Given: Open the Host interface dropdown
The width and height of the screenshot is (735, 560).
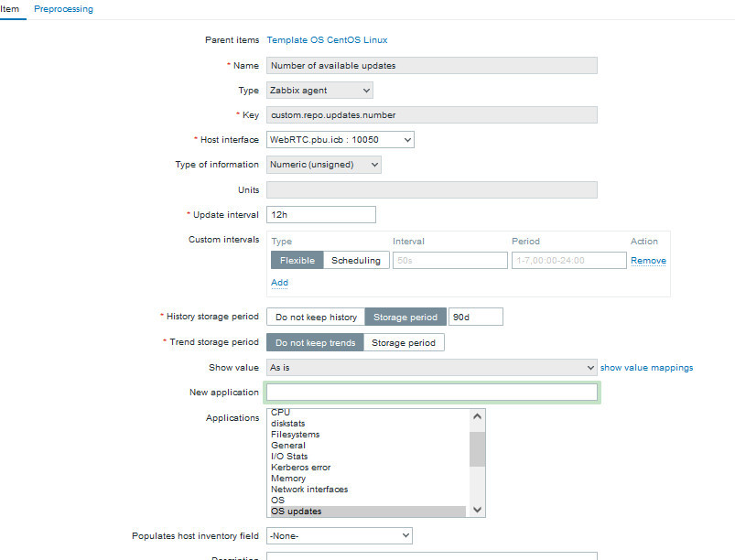Looking at the screenshot, I should click(340, 140).
